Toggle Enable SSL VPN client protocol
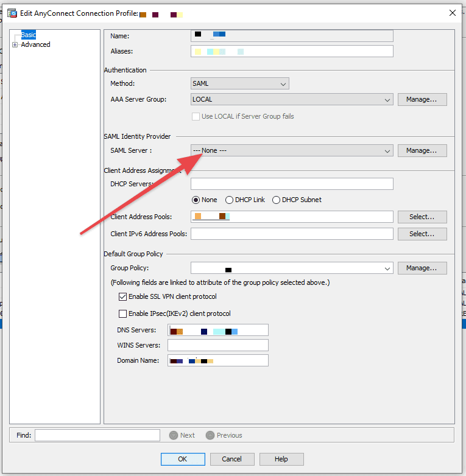 pyautogui.click(x=122, y=296)
